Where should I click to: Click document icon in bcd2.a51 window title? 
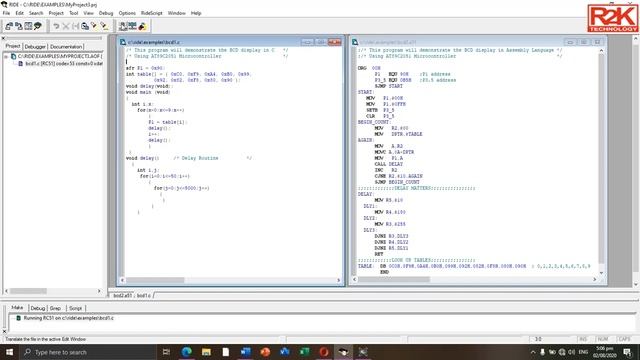[355, 42]
